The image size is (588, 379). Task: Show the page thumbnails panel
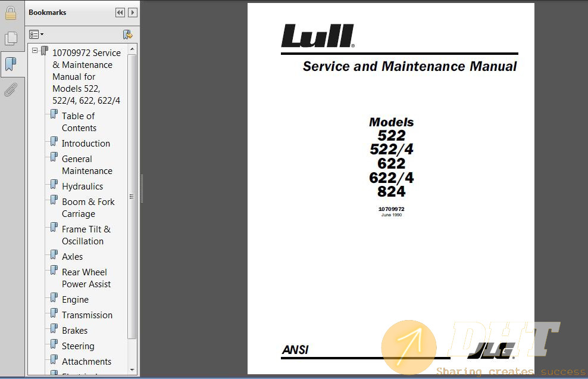(x=11, y=38)
